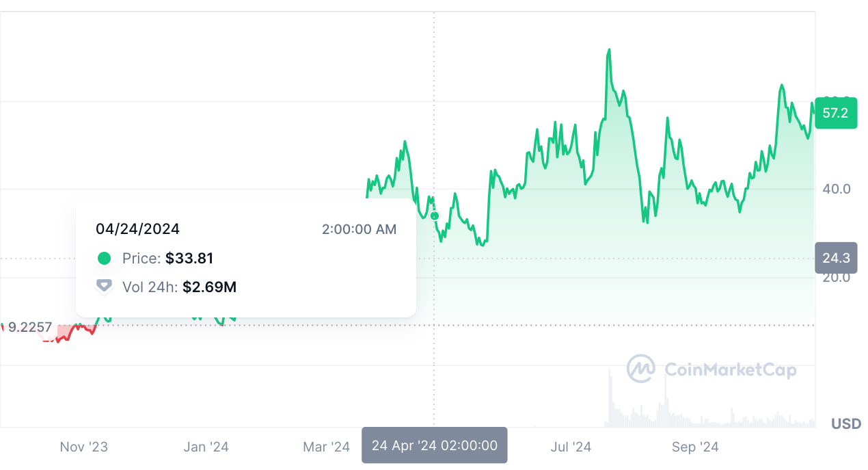
Task: Click the 20.0 y-axis label
Action: pos(837,277)
